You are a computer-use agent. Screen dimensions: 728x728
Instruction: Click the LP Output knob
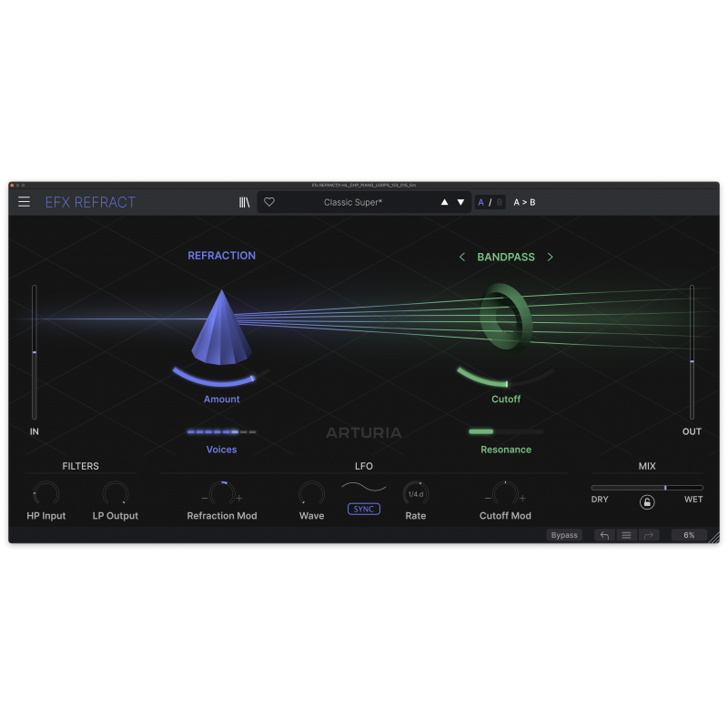116,493
